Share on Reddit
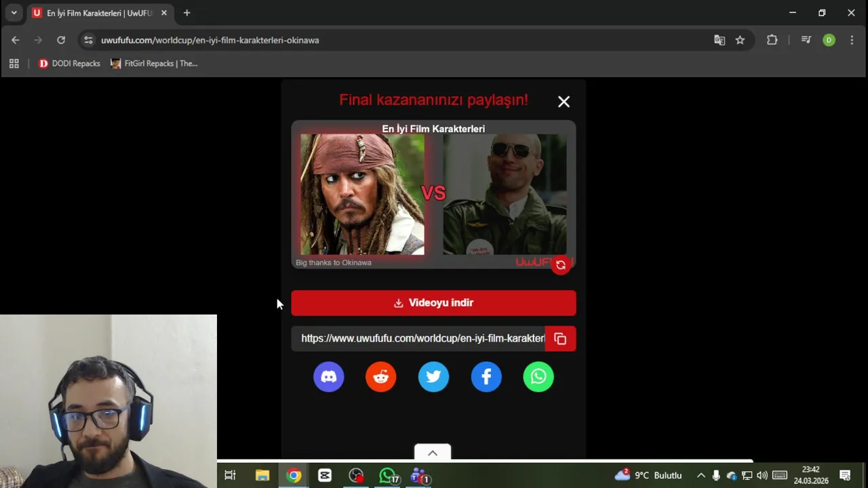This screenshot has height=488, width=868. click(x=381, y=377)
